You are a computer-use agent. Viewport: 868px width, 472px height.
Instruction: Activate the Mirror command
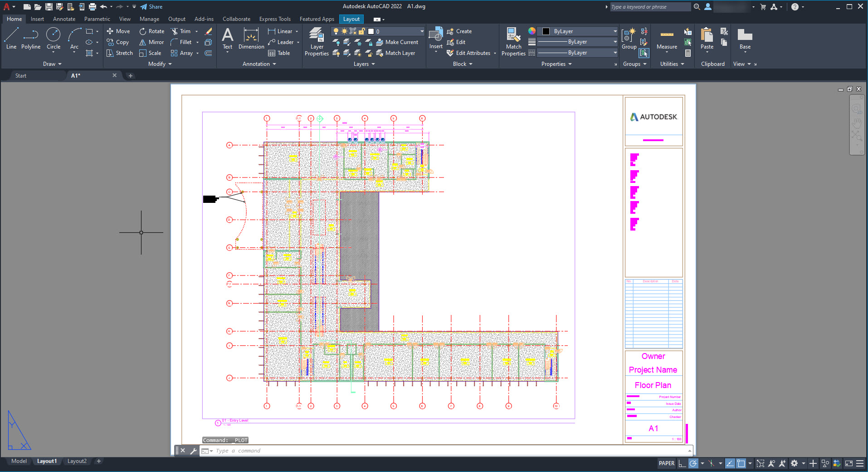151,42
